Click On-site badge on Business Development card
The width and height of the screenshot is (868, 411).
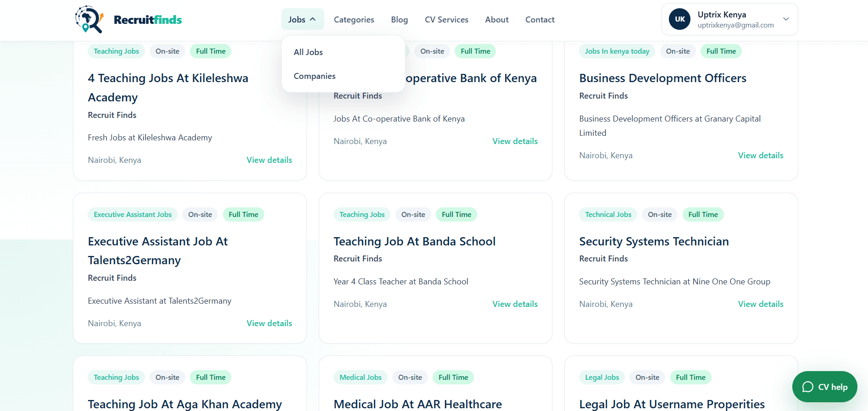(x=678, y=51)
